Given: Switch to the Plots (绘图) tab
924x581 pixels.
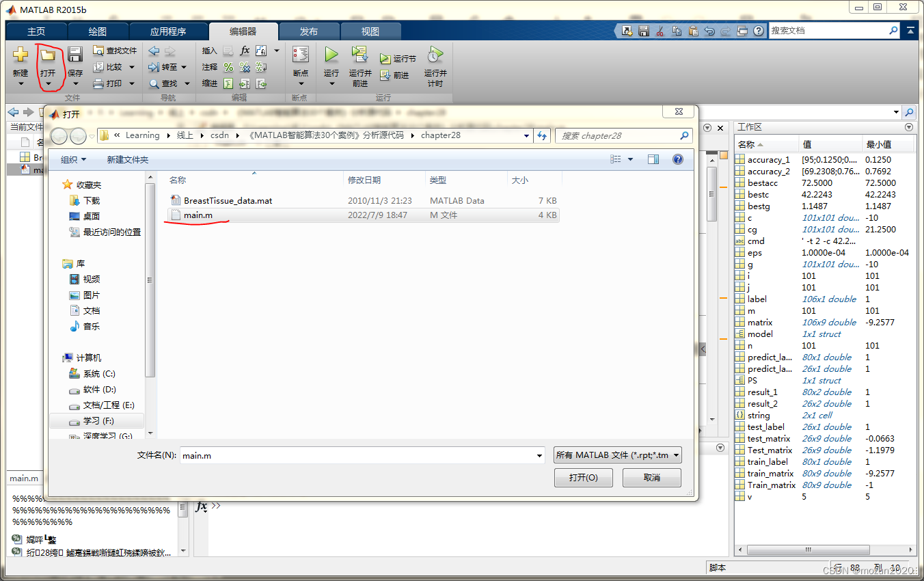Looking at the screenshot, I should [98, 31].
